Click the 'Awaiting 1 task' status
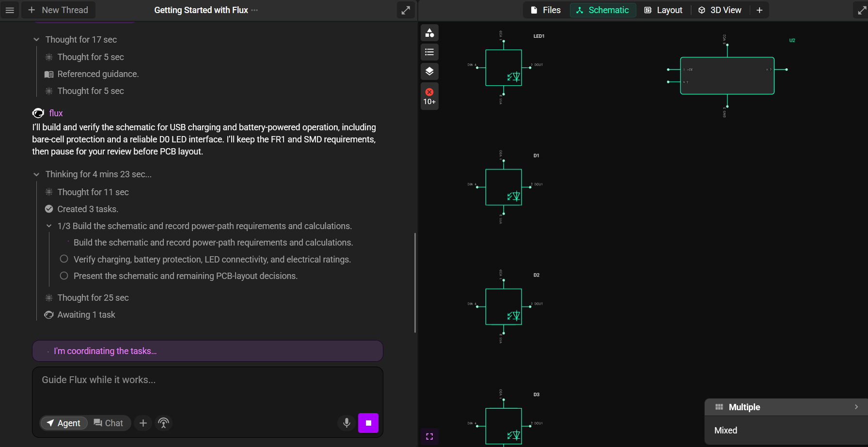 click(80, 315)
